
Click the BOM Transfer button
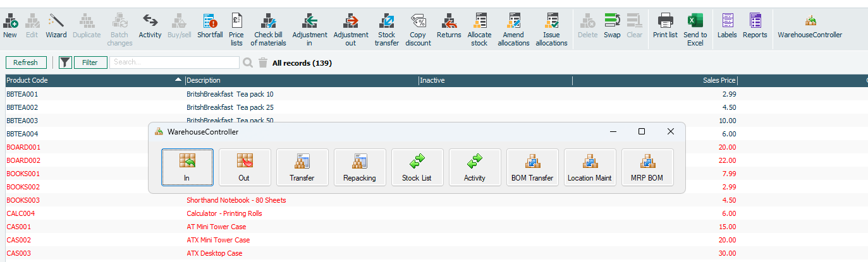[x=532, y=167]
